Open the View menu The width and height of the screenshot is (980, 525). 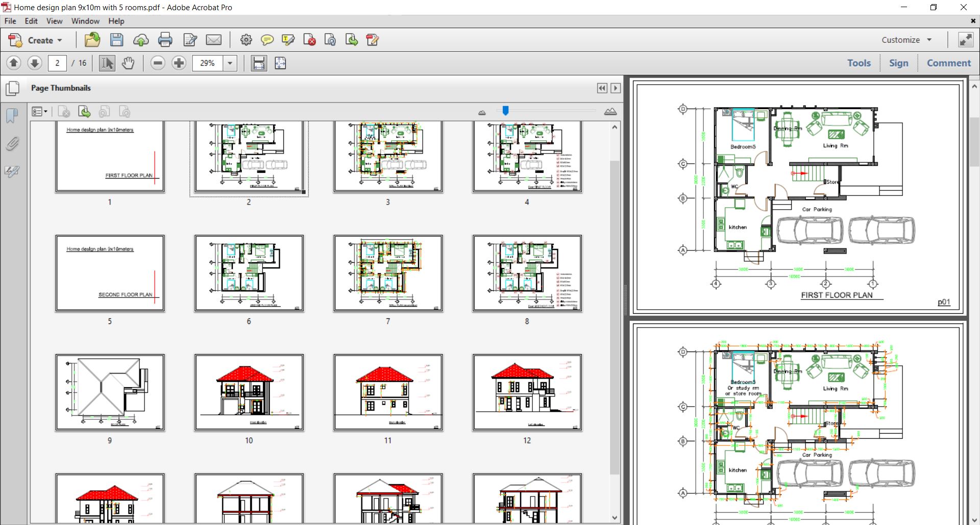click(x=54, y=21)
